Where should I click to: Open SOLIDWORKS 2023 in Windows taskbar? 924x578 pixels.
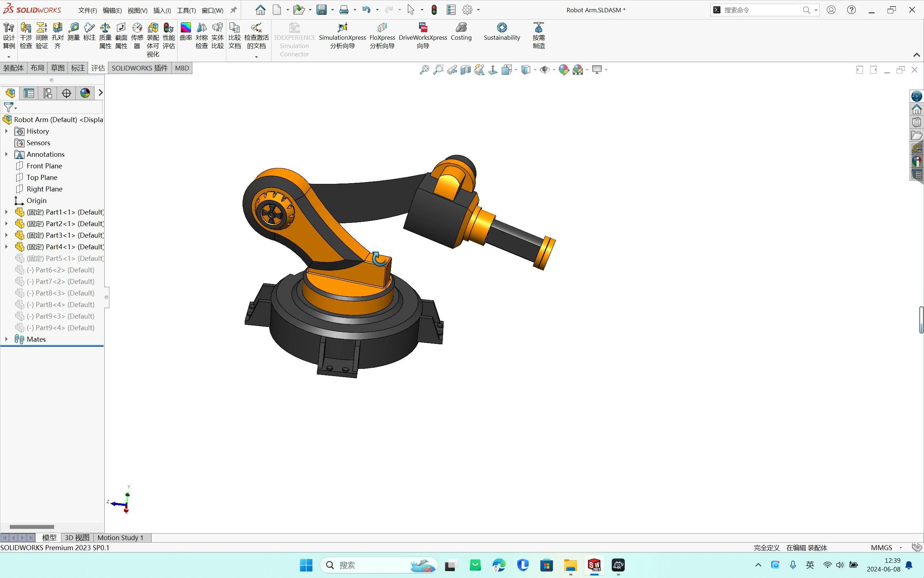pyautogui.click(x=594, y=565)
